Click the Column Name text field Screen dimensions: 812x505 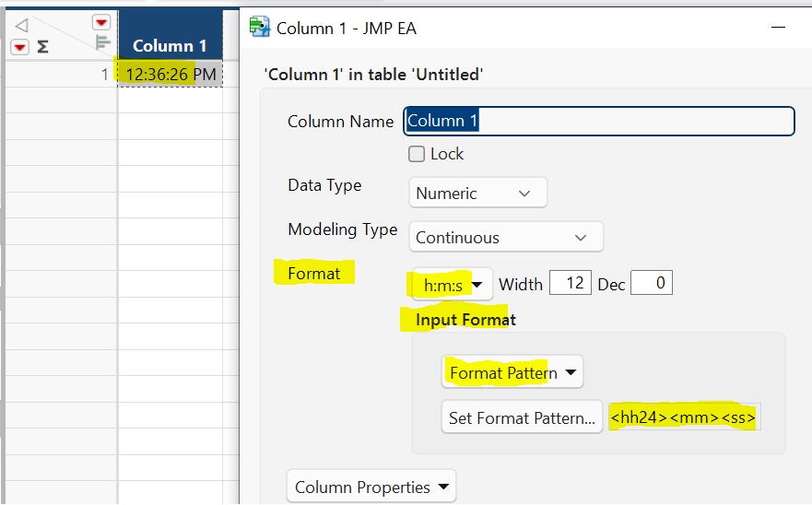[599, 122]
